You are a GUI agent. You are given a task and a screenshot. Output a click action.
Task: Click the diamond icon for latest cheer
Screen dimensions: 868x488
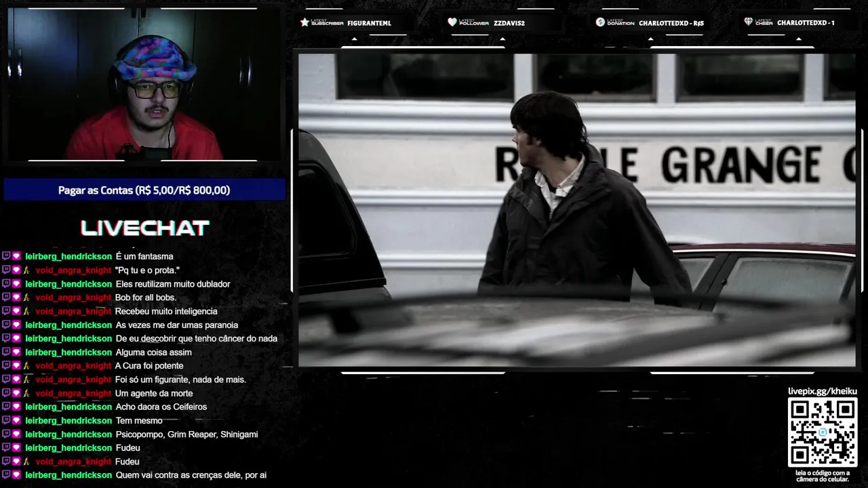[749, 22]
